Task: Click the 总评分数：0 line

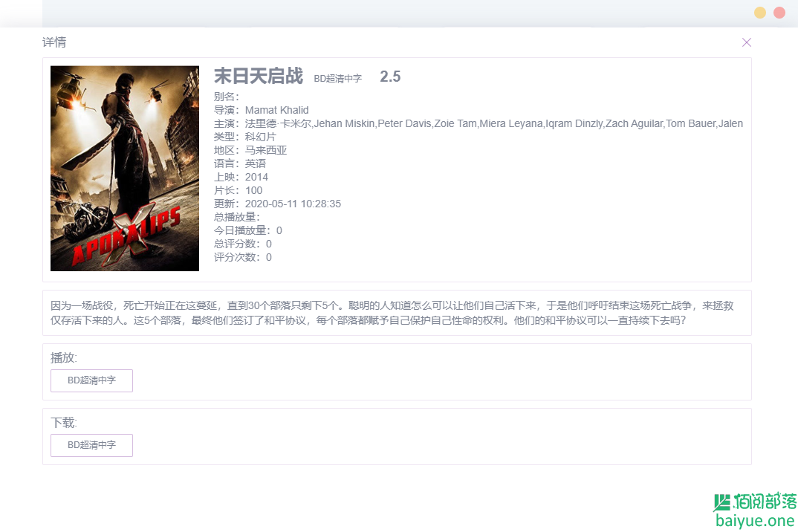Action: [243, 244]
